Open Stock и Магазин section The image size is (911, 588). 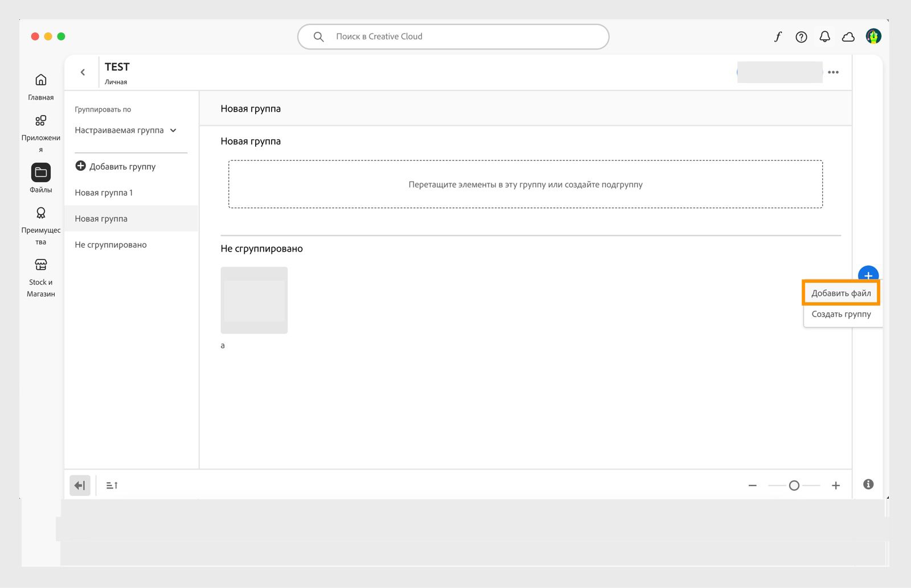click(x=41, y=278)
